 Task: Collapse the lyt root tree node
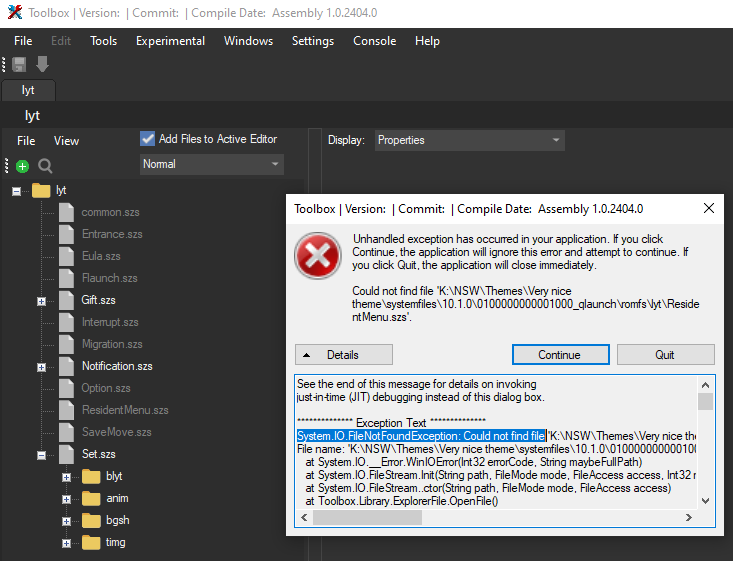pos(16,191)
